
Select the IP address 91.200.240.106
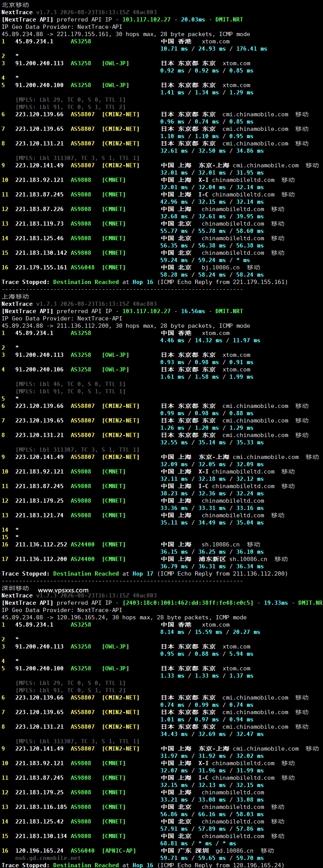(x=40, y=370)
